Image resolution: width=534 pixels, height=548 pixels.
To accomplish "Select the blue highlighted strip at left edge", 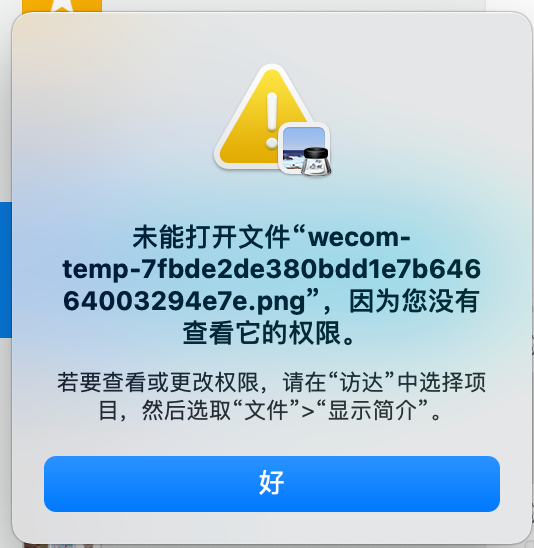I will pyautogui.click(x=6, y=270).
